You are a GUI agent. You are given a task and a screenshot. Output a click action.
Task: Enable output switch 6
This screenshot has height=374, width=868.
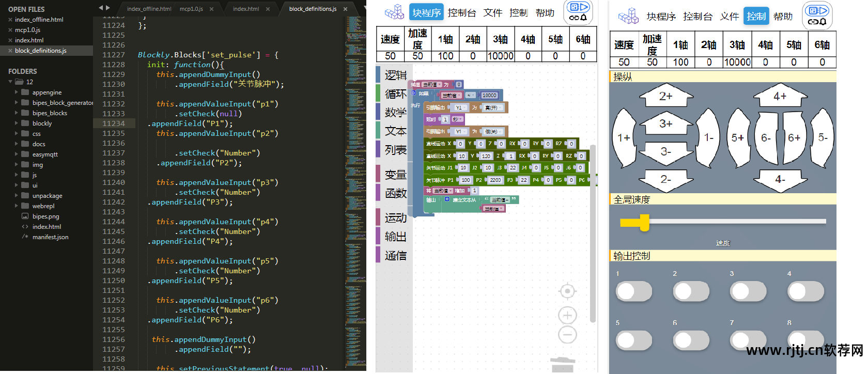tap(691, 340)
